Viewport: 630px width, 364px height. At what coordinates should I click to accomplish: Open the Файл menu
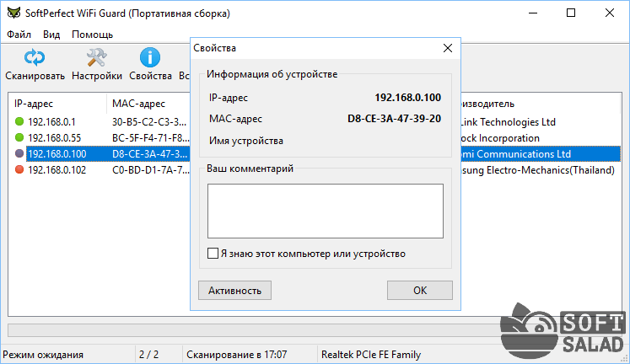click(x=19, y=35)
